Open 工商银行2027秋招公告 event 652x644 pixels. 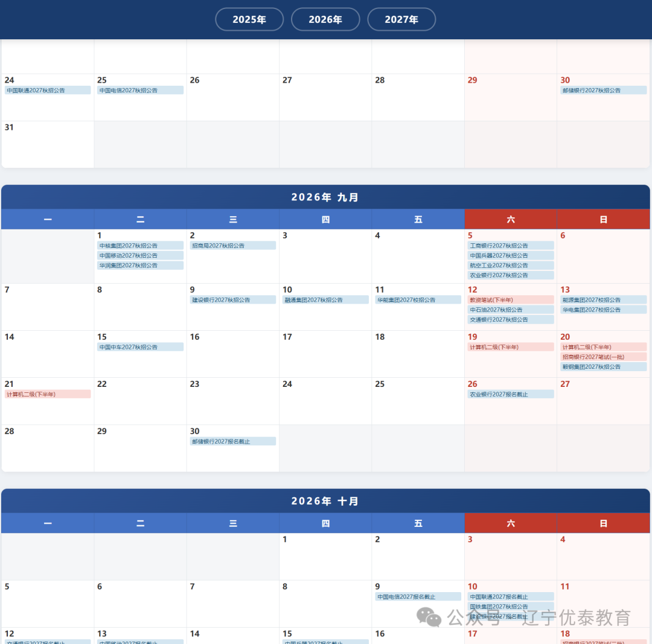click(x=511, y=246)
